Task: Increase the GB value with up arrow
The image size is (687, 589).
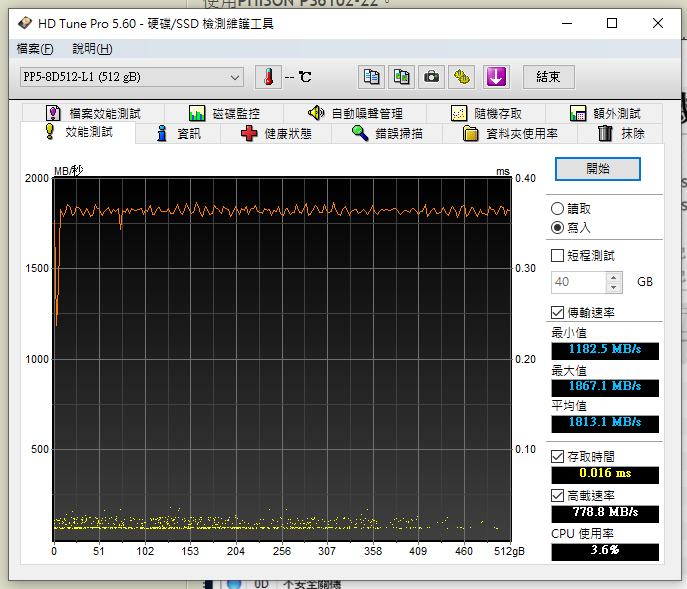Action: pyautogui.click(x=613, y=277)
